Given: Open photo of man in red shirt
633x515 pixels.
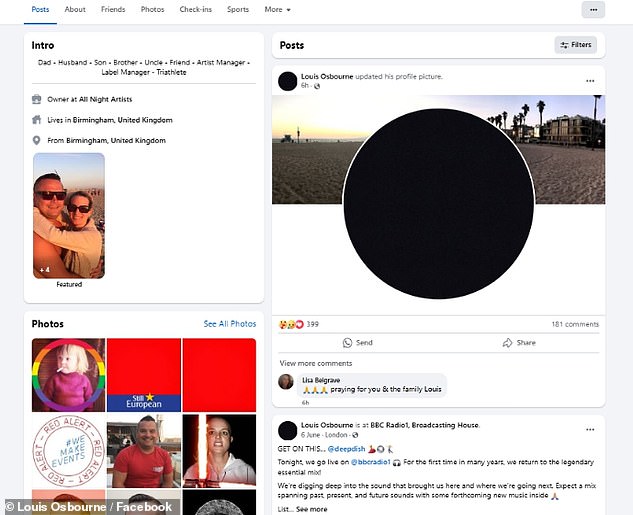Looking at the screenshot, I should point(144,451).
